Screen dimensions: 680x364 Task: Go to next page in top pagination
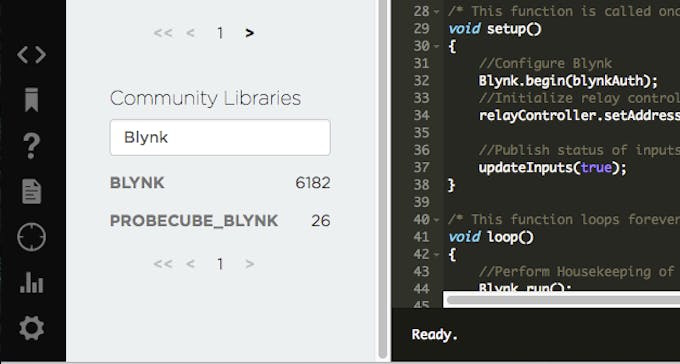pyautogui.click(x=249, y=33)
